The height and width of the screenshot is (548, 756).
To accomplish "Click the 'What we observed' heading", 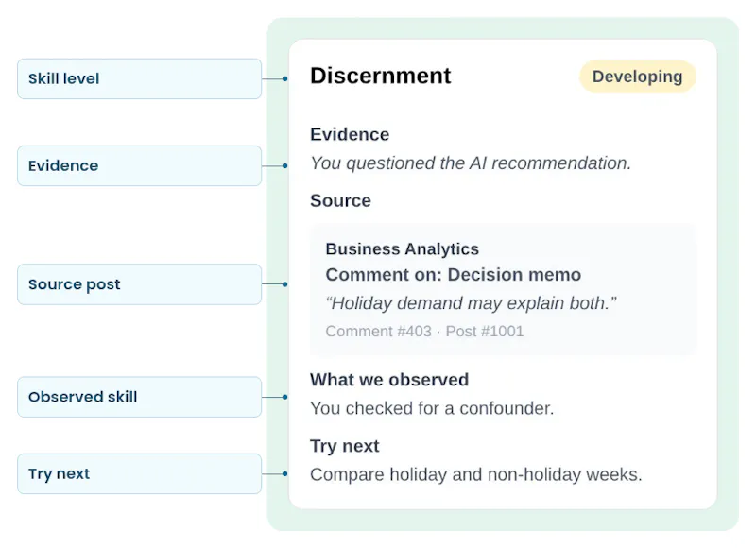I will click(389, 380).
